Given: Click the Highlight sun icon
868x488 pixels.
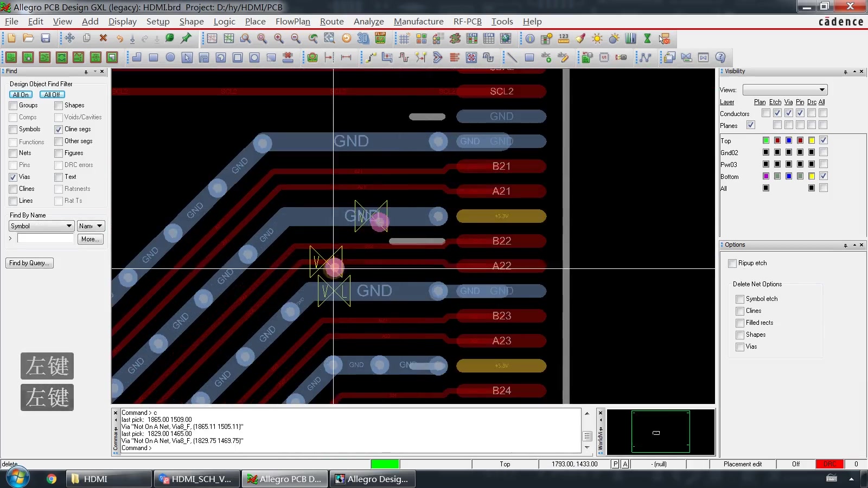Looking at the screenshot, I should (597, 38).
